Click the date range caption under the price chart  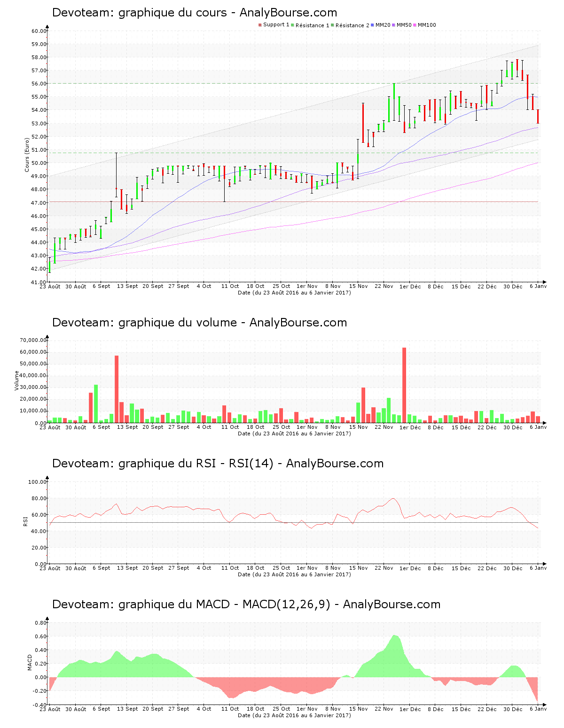click(x=294, y=293)
